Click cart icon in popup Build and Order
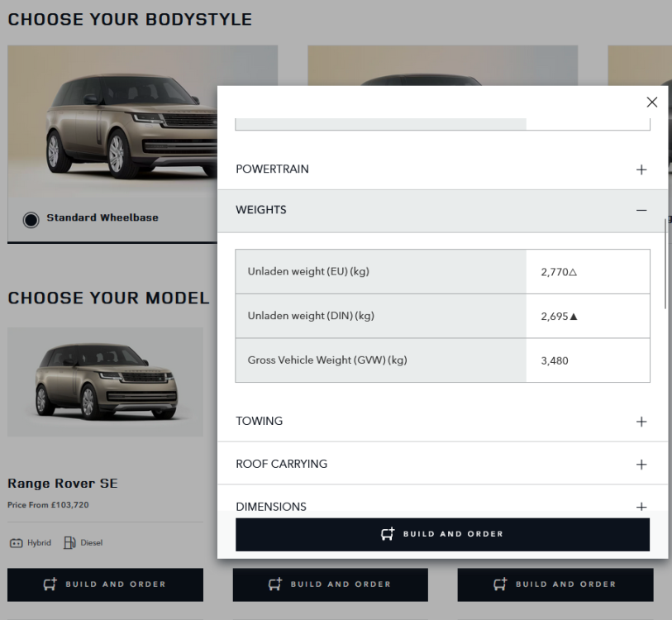The width and height of the screenshot is (672, 620). [388, 534]
